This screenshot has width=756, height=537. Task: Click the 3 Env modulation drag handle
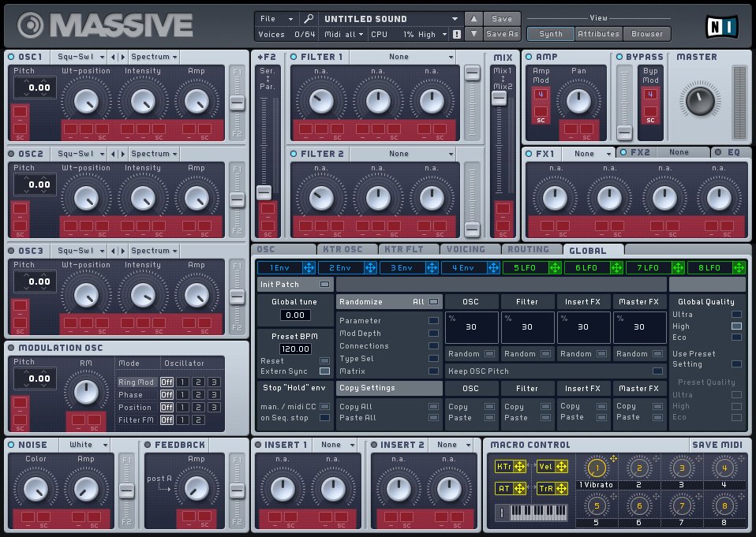pos(432,268)
